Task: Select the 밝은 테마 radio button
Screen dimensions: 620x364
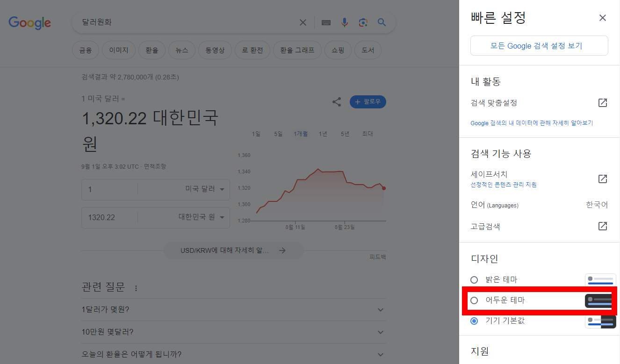Action: [474, 279]
